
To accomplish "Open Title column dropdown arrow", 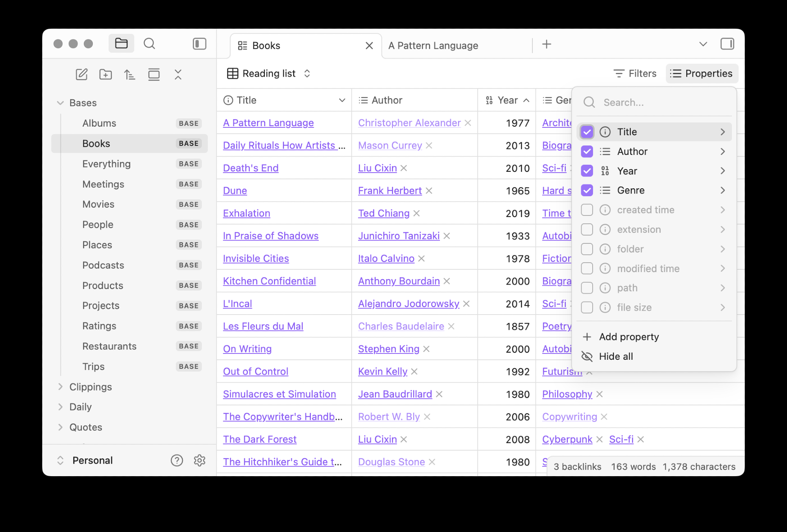I will [x=342, y=100].
